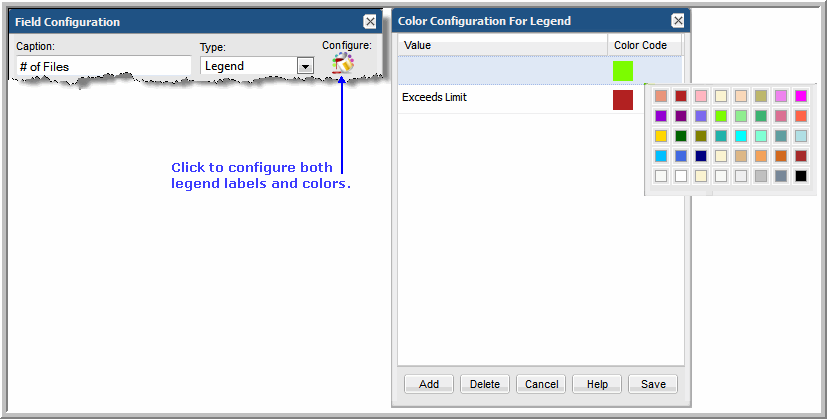This screenshot has width=827, height=419.
Task: Close the Color Configuration For Legend dialog
Action: 678,21
